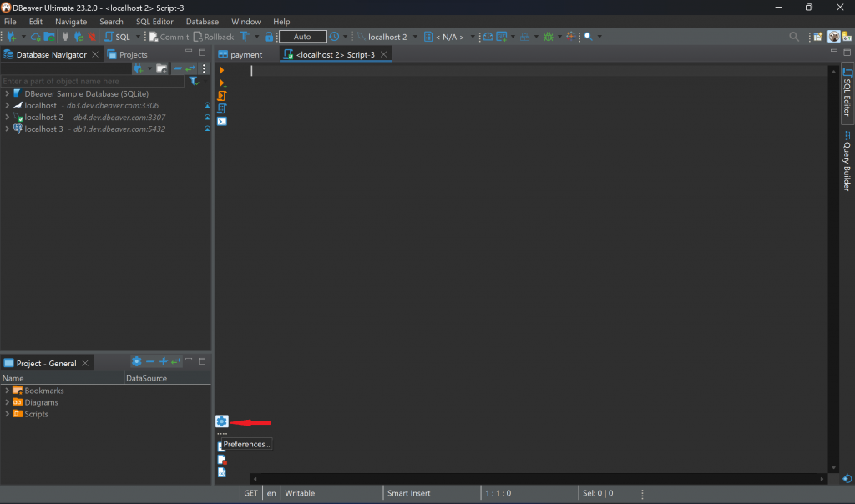855x504 pixels.
Task: Open Database Navigator view menu (three dots)
Action: (x=204, y=68)
